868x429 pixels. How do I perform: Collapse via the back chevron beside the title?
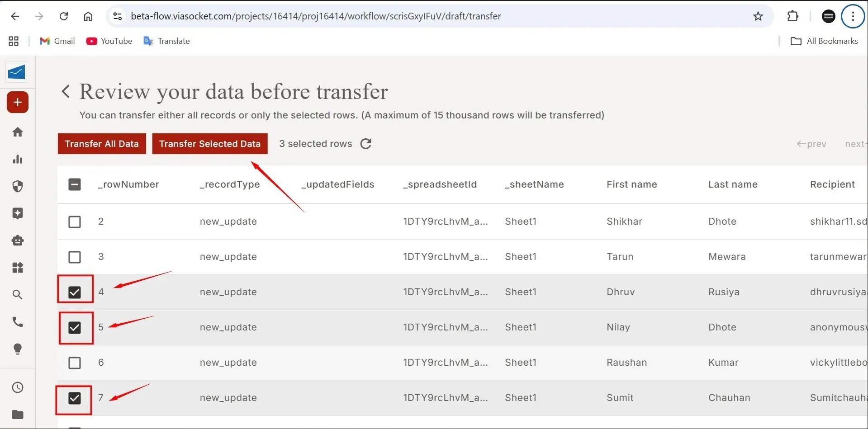(66, 91)
